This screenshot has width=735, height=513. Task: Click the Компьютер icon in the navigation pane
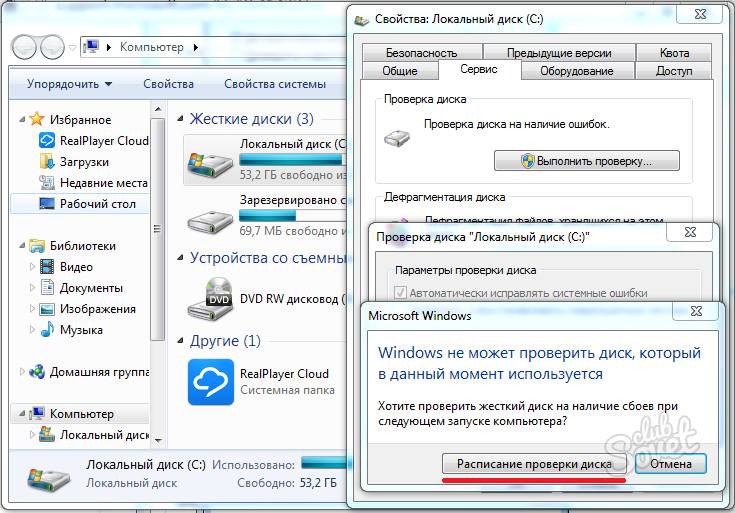(x=37, y=414)
